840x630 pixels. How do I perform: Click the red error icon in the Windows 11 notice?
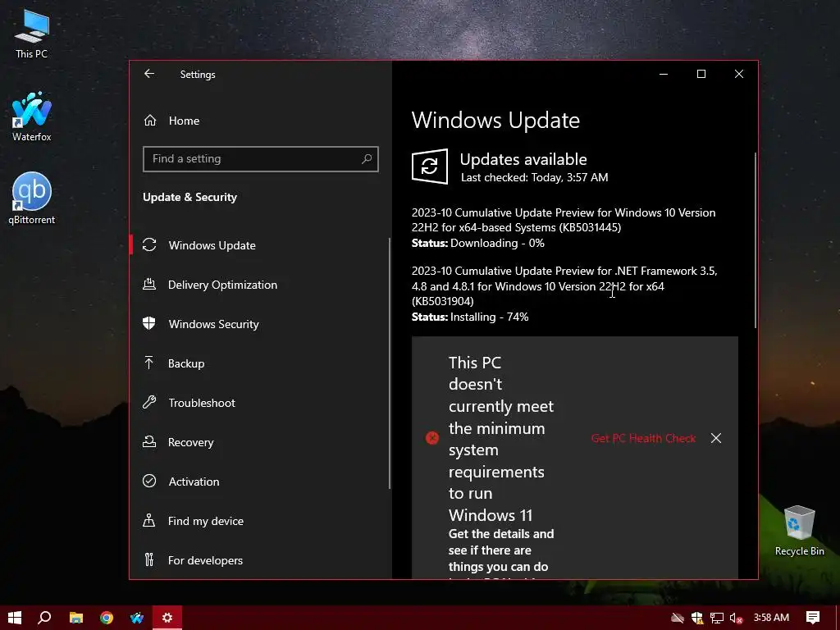tap(431, 438)
